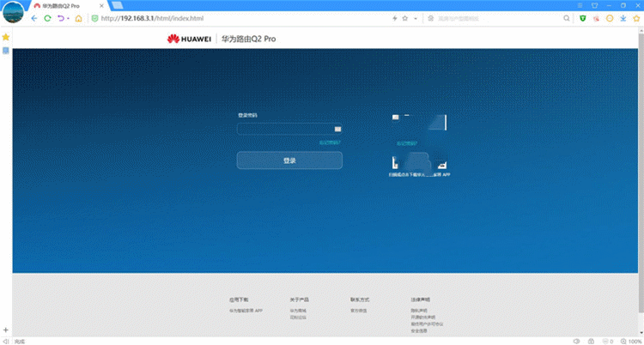Reload the router login page

click(47, 18)
